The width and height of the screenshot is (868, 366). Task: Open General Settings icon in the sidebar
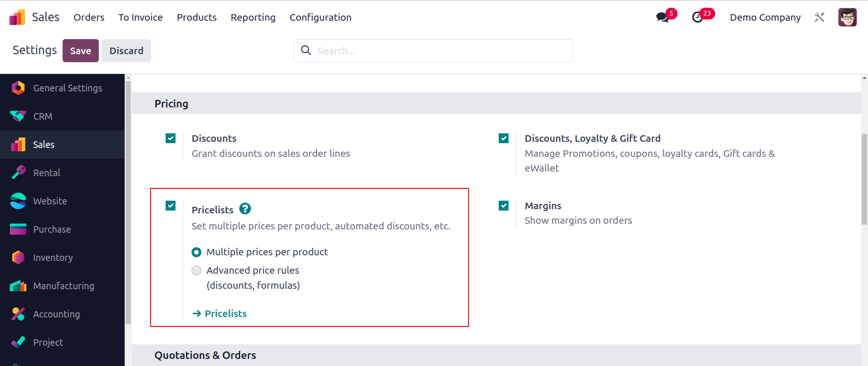[x=18, y=88]
